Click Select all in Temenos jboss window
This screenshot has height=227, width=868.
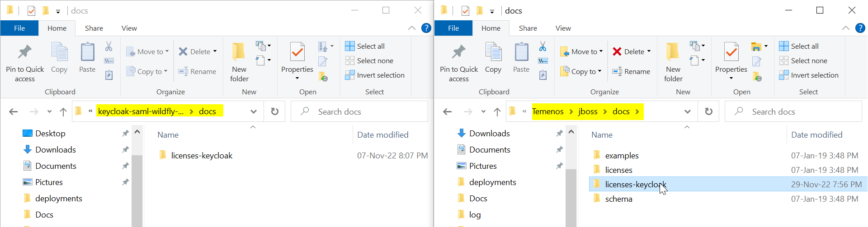pyautogui.click(x=805, y=46)
